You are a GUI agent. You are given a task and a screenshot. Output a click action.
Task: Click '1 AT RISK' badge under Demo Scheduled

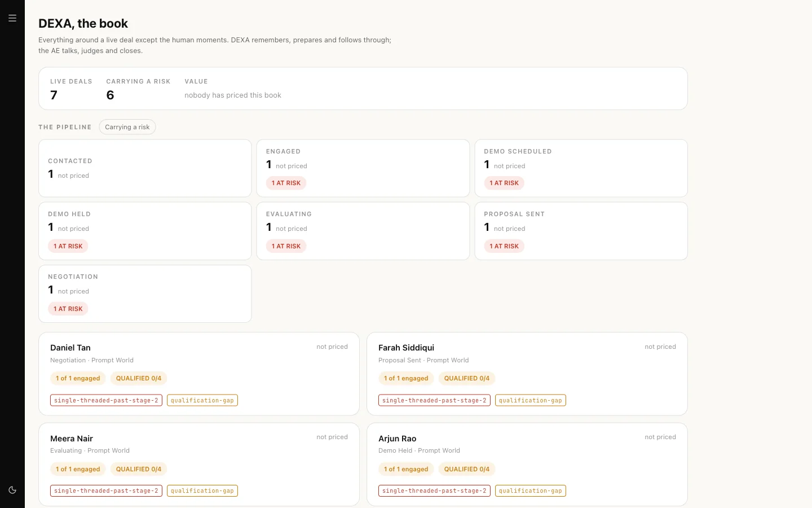[504, 183]
